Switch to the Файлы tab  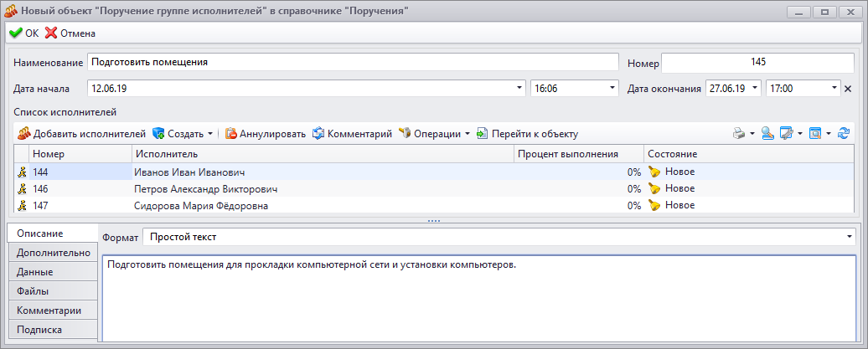point(53,291)
